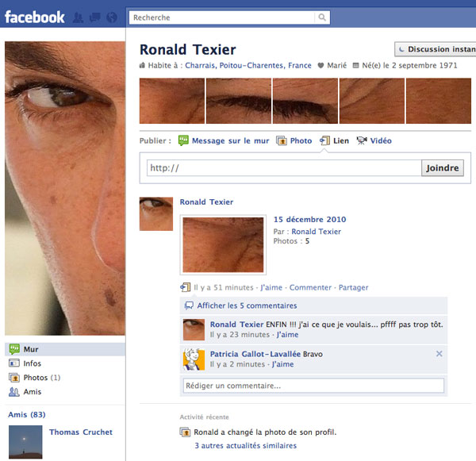Show 3 autres actualités similaires

246,445
